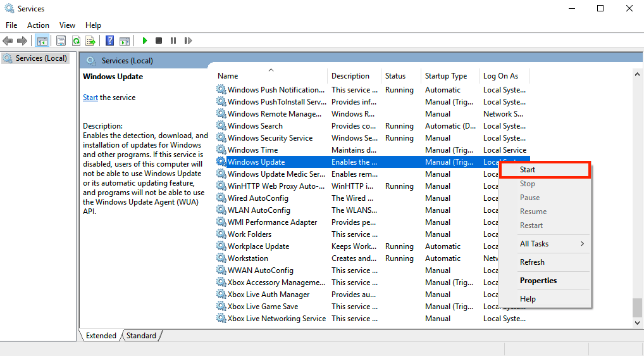Open the Action menu
644x356 pixels.
pos(38,25)
